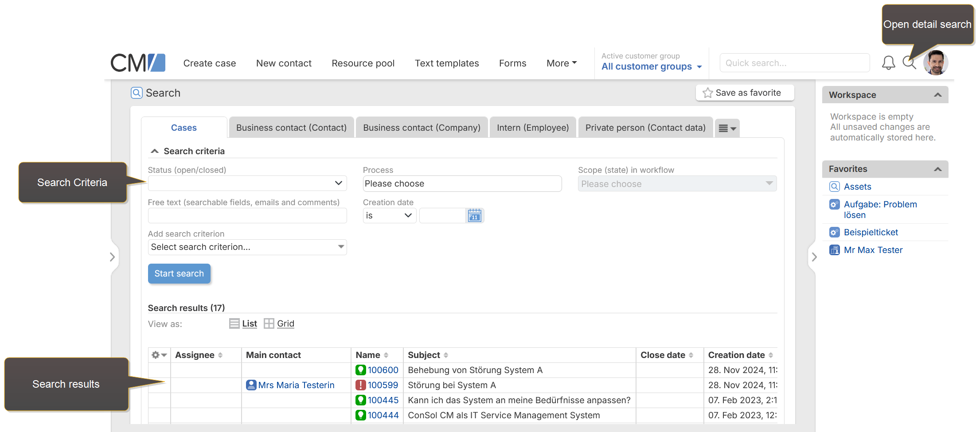Open case 100600 from the results
Image resolution: width=980 pixels, height=432 pixels.
[383, 370]
